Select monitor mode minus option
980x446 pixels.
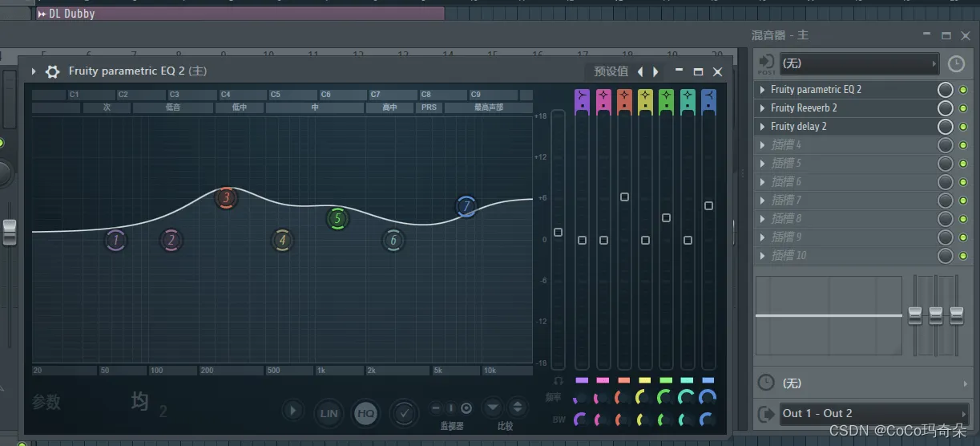click(x=436, y=408)
